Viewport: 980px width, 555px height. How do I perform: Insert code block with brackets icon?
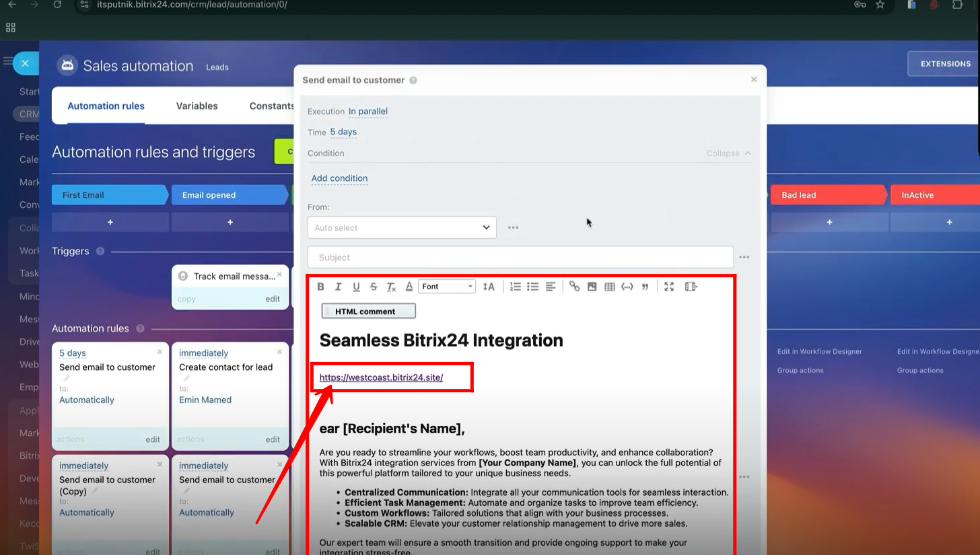coord(627,287)
